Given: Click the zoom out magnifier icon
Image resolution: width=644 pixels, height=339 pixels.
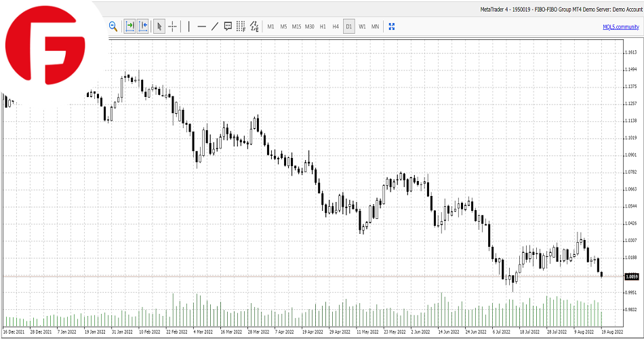Looking at the screenshot, I should pyautogui.click(x=113, y=26).
